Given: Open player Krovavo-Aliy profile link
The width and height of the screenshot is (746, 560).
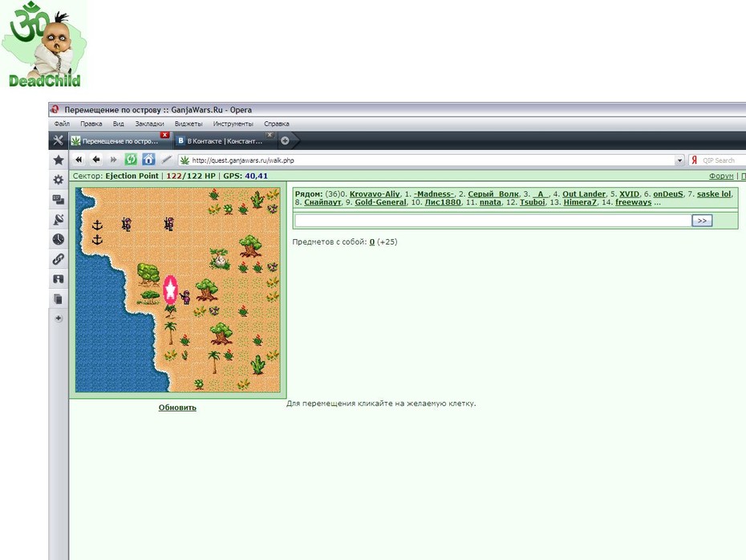Looking at the screenshot, I should (375, 194).
